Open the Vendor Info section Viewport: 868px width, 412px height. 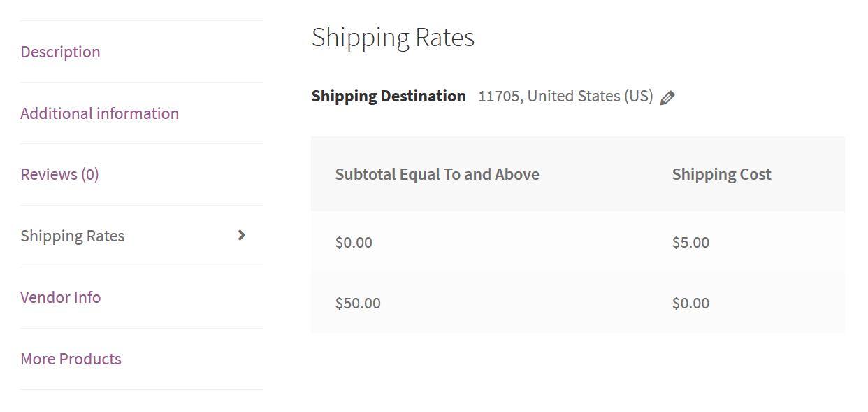(x=60, y=297)
